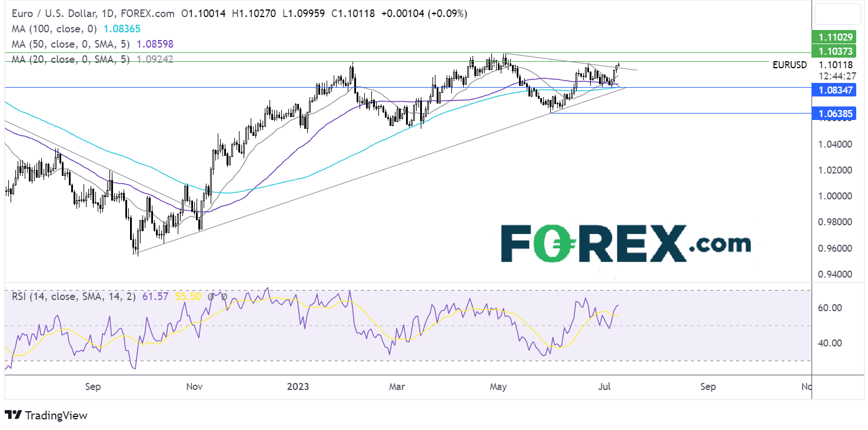Click the RSI (14, close, SMA, 14, 2) label

[x=75, y=296]
